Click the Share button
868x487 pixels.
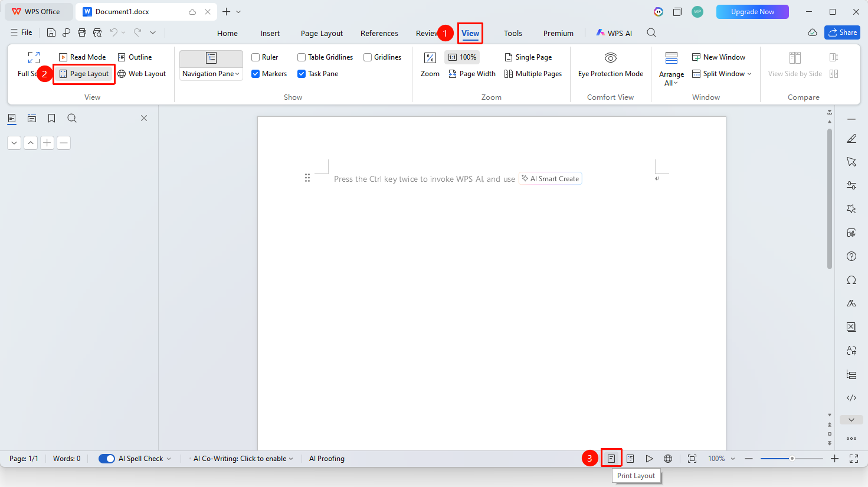click(842, 32)
